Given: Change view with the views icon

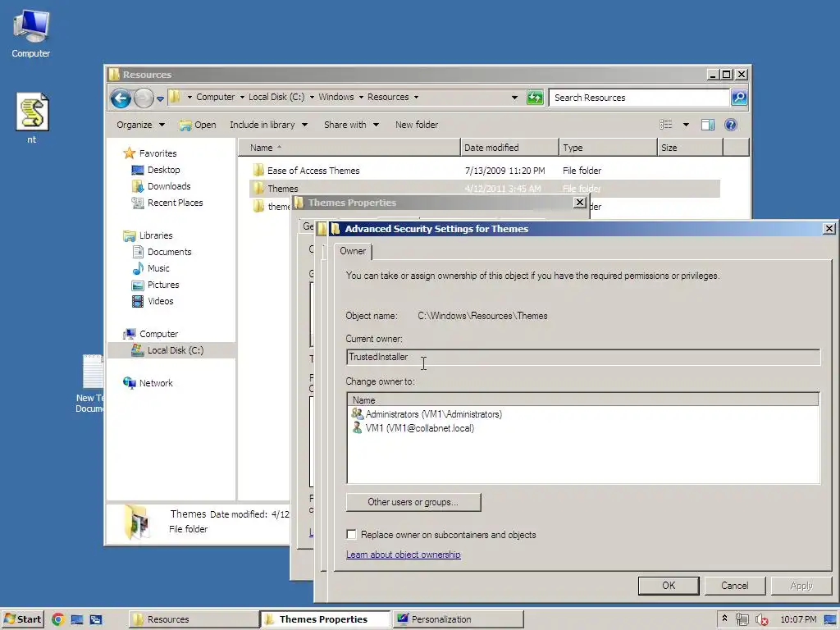Looking at the screenshot, I should click(x=665, y=125).
